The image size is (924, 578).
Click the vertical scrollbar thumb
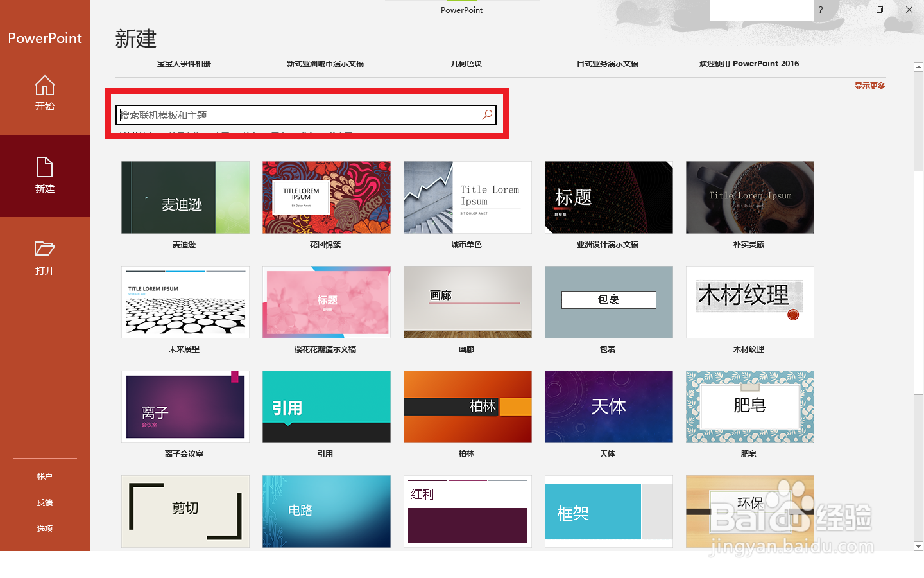pos(918,283)
